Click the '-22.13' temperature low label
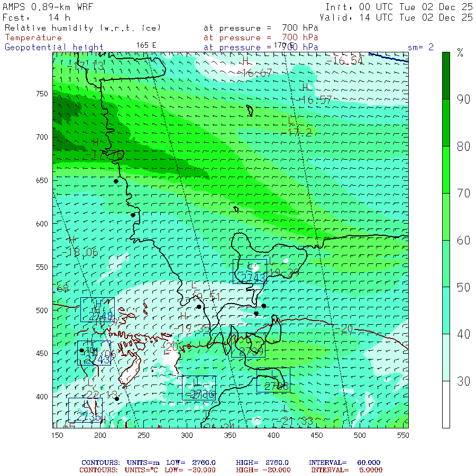This screenshot has width=476, height=476. pyautogui.click(x=100, y=395)
